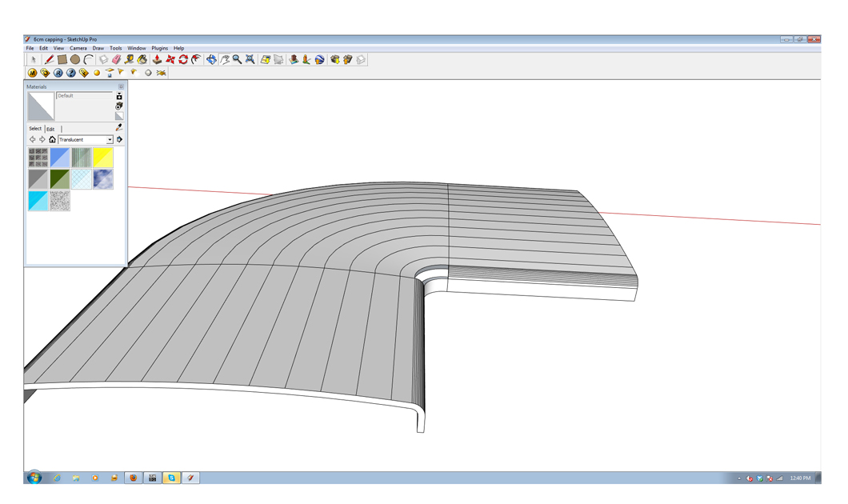Click the blue question mark plugin icon
Viewport: 848px width, 504px height.
(71, 73)
